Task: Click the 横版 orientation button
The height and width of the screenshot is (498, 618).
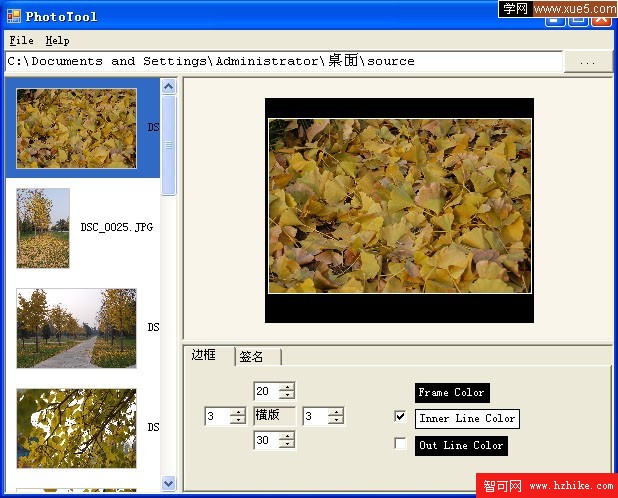Action: (x=274, y=416)
